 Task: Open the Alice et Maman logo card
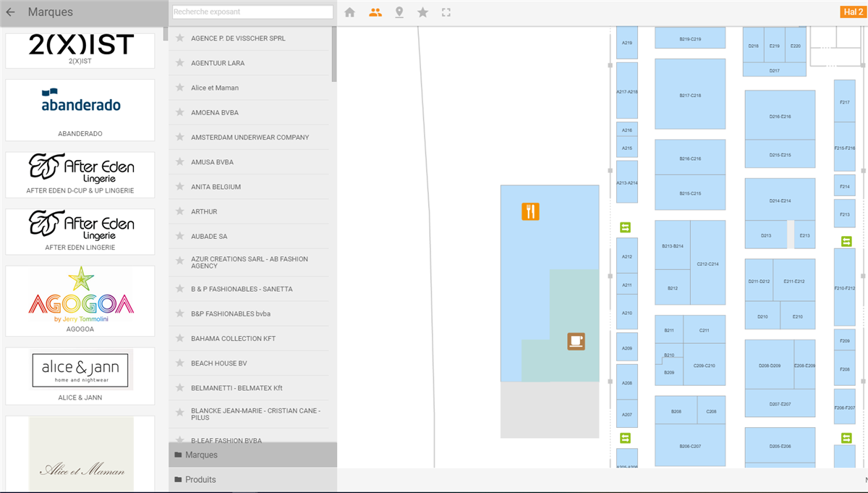[80, 454]
